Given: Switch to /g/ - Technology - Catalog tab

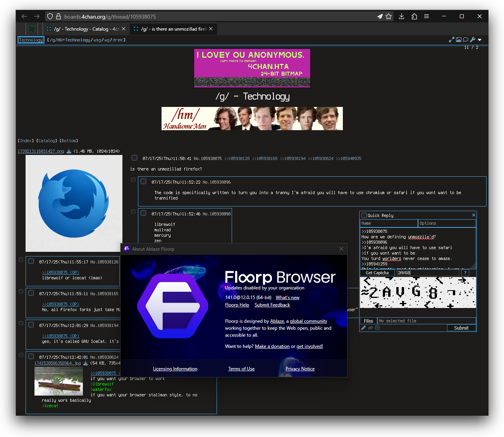Looking at the screenshot, I should pyautogui.click(x=86, y=29).
